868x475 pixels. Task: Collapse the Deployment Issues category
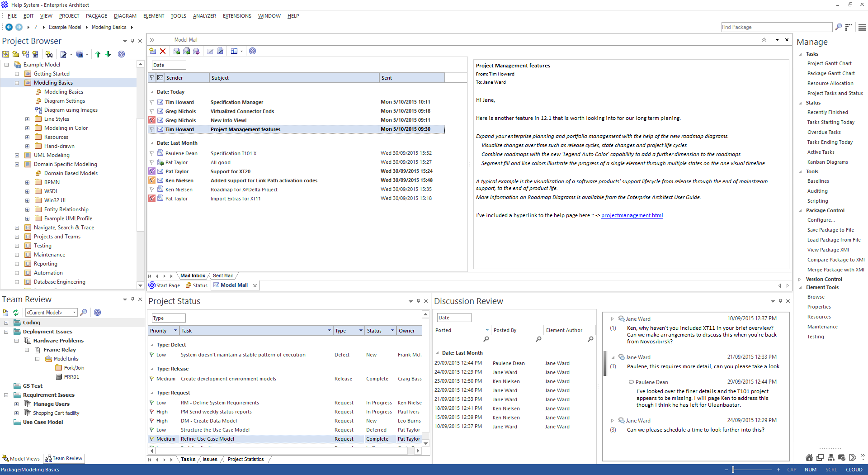6,332
